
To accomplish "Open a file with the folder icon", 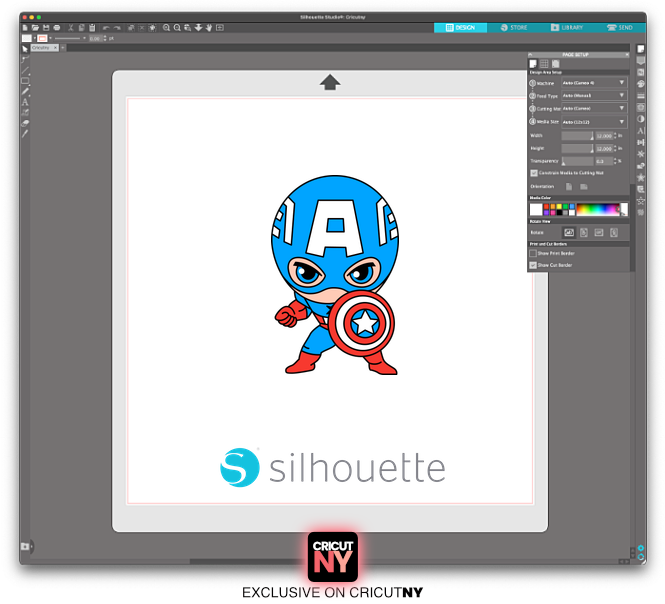I will click(x=35, y=28).
